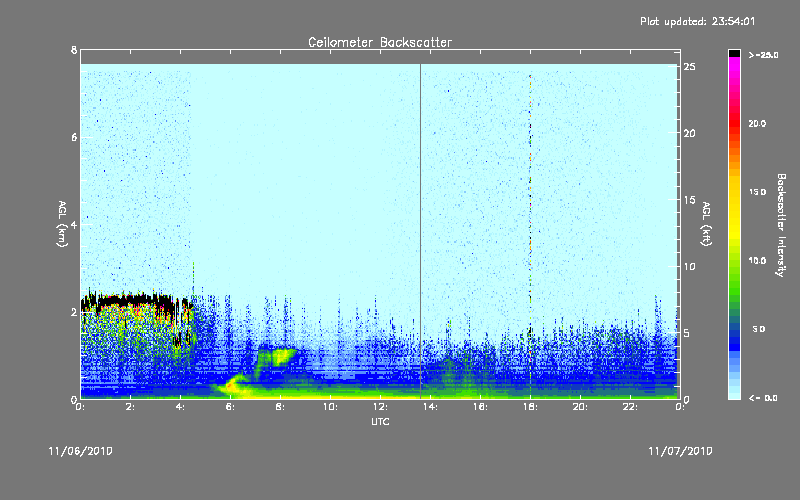Click the '20:' hour tick on UTC axis
Screen dimensions: 800x500
tap(580, 407)
